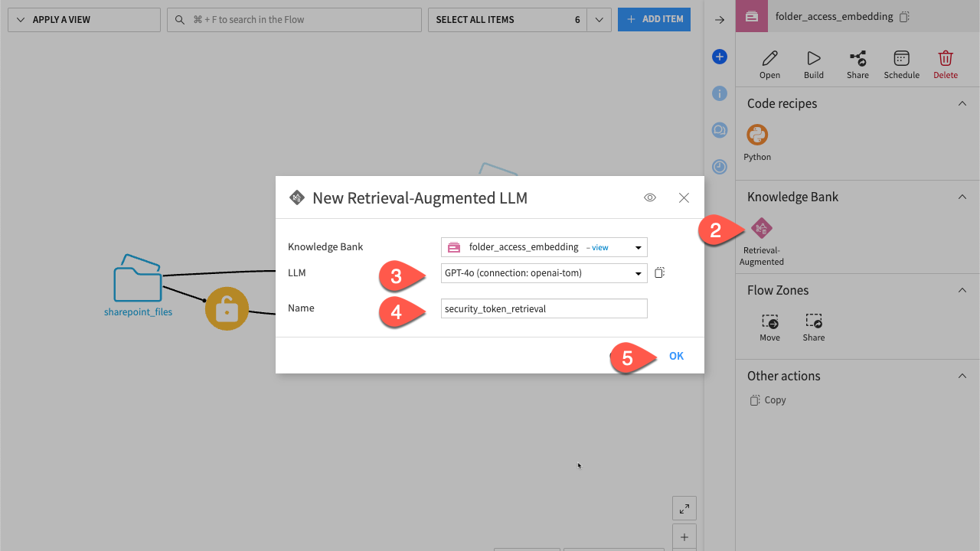Toggle the preview eye in the dialog header
This screenshot has height=551, width=980.
pyautogui.click(x=649, y=197)
